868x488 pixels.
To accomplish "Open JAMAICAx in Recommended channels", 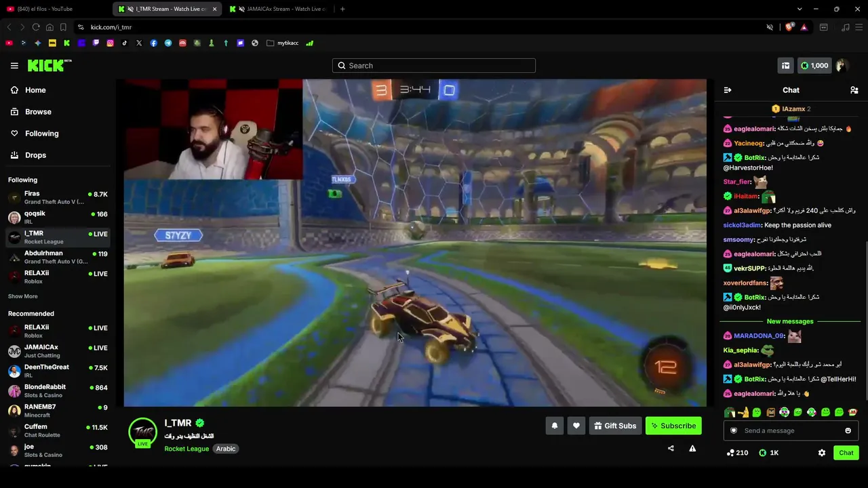I will 57,350.
